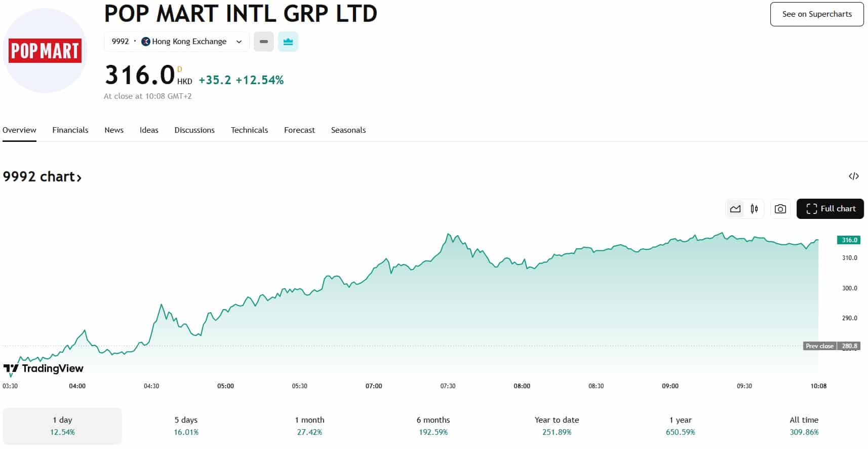Image resolution: width=868 pixels, height=449 pixels.
Task: Choose the Year to date range
Action: [557, 426]
